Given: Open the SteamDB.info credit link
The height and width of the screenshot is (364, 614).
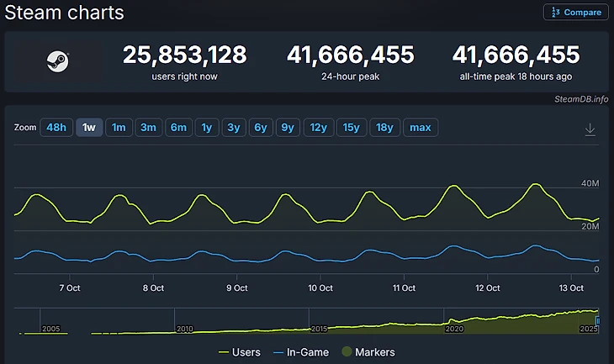Looking at the screenshot, I should point(583,98).
